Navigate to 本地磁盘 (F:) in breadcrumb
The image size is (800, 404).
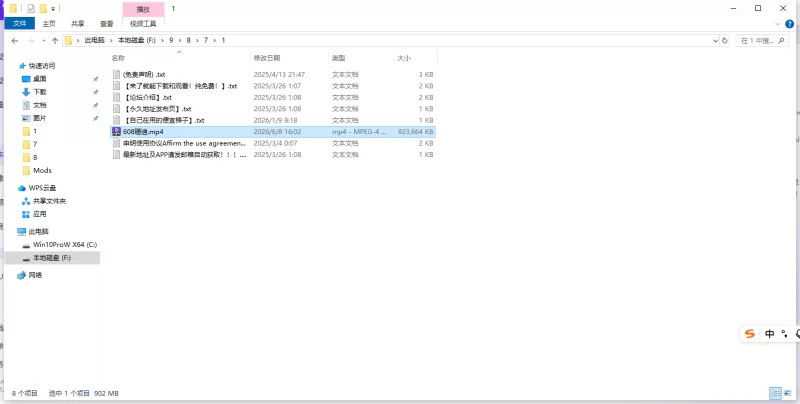(x=136, y=40)
